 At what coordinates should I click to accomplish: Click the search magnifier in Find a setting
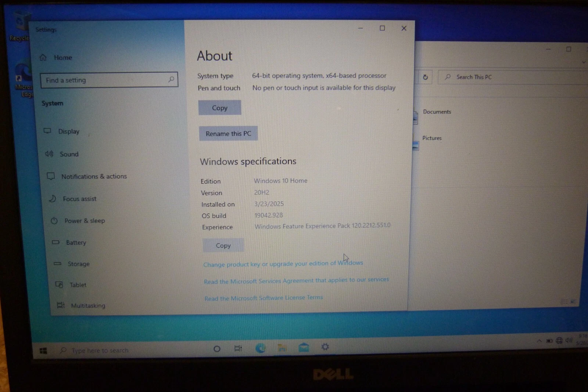coord(171,79)
